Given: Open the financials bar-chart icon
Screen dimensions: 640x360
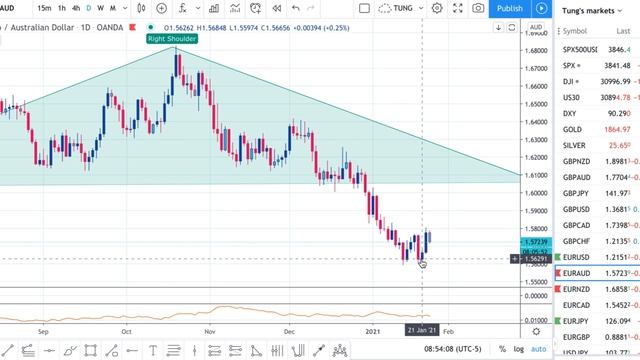Looking at the screenshot, I should pos(214,8).
